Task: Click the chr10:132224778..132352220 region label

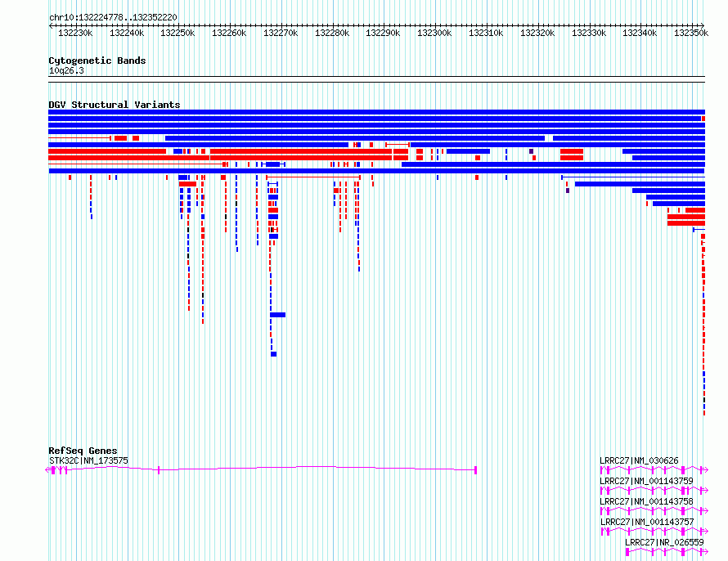Action: [113, 17]
